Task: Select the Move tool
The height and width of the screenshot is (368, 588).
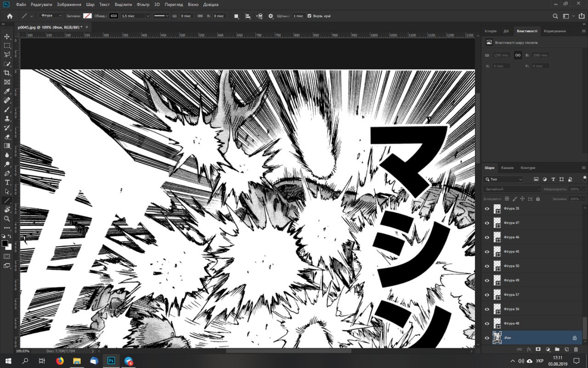Action: click(x=7, y=36)
